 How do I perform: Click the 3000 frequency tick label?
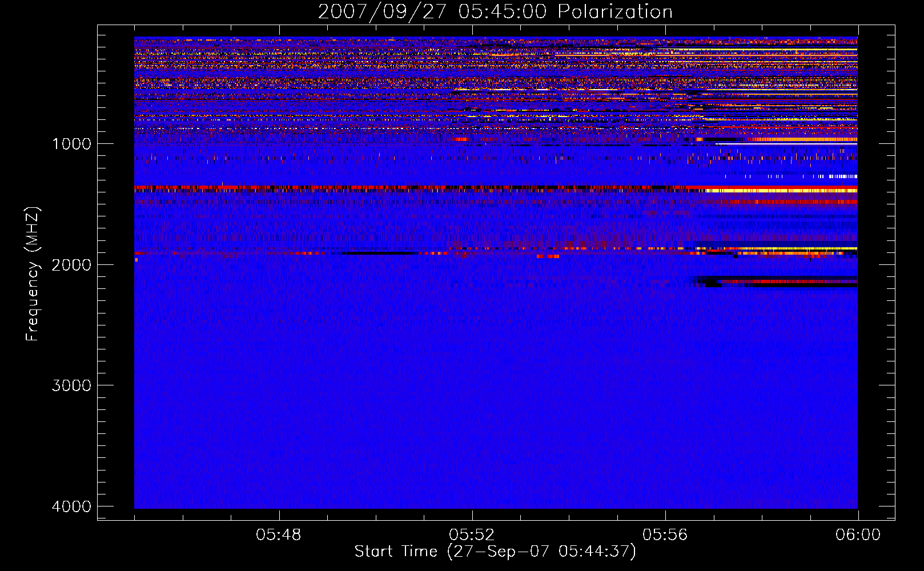[71, 385]
